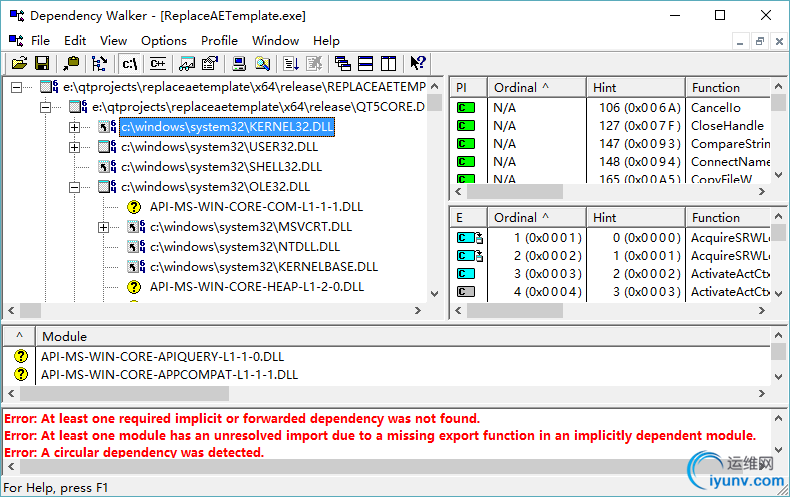This screenshot has width=790, height=497.
Task: Click the green C icon beside CloseHandle
Action: click(x=466, y=126)
